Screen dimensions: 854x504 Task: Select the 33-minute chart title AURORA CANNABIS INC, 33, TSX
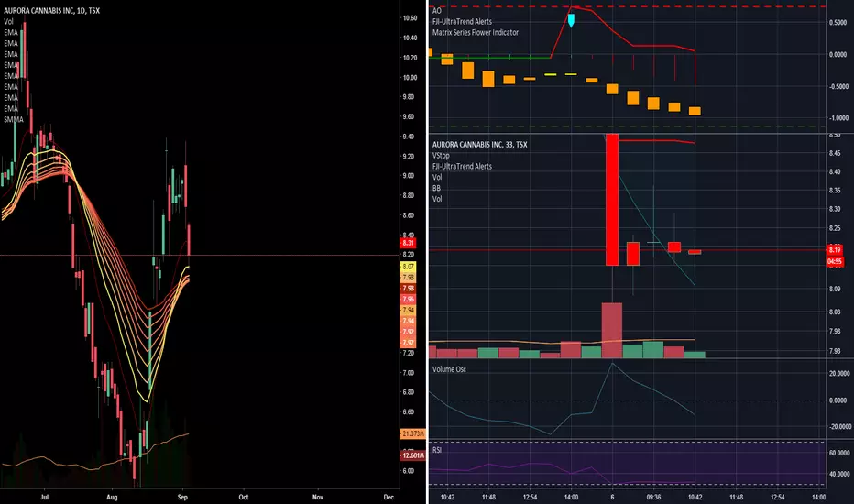(x=480, y=145)
